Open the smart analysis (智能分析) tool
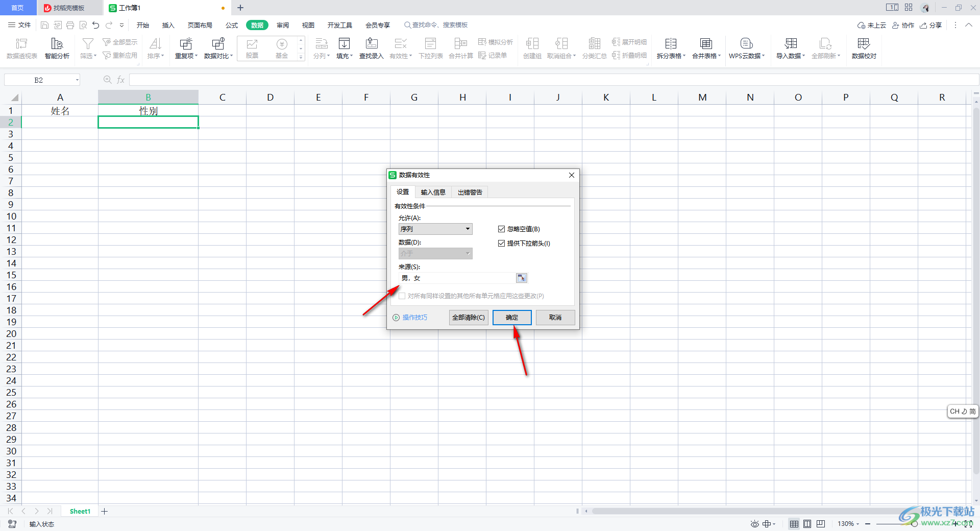 [x=57, y=49]
